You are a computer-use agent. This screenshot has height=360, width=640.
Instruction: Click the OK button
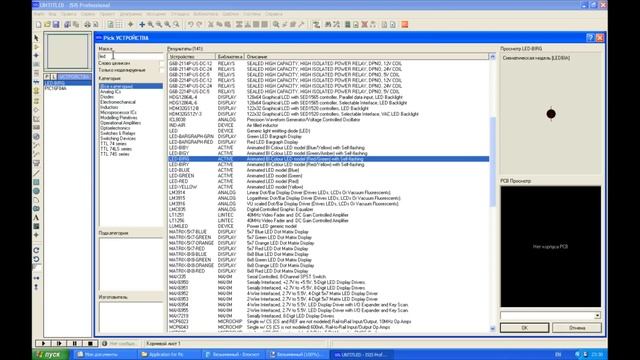(524, 328)
